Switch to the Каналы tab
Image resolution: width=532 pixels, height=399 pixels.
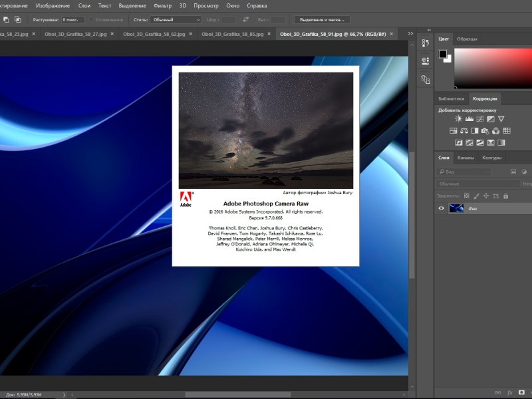(x=465, y=158)
